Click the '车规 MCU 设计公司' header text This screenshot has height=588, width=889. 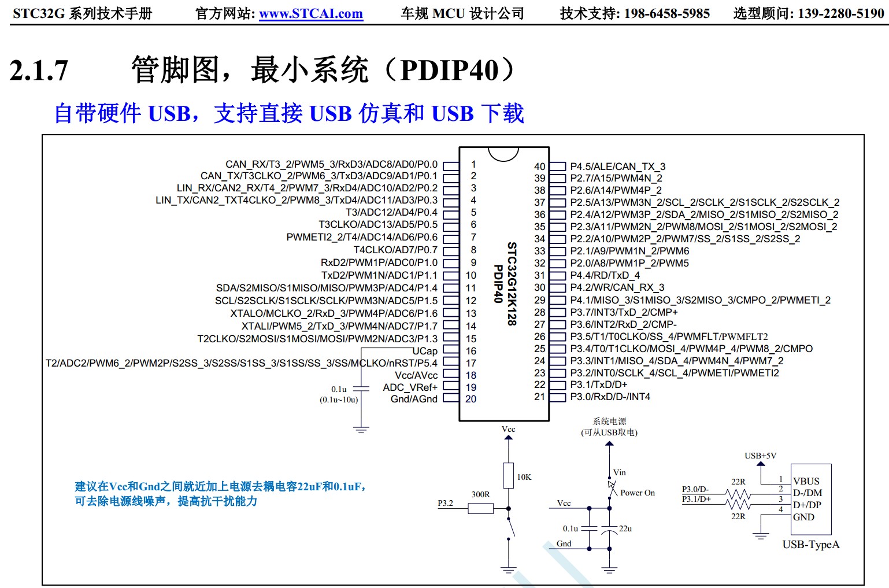(462, 13)
